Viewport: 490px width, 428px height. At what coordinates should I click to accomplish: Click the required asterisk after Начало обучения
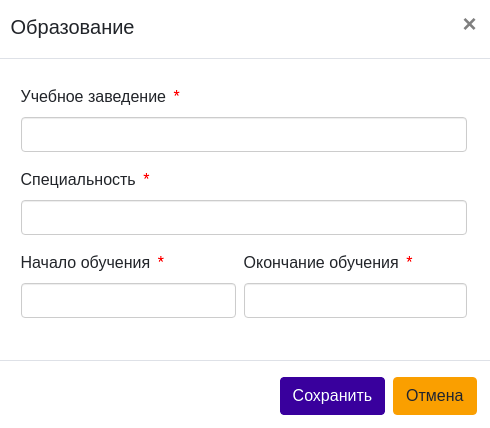pos(161,260)
